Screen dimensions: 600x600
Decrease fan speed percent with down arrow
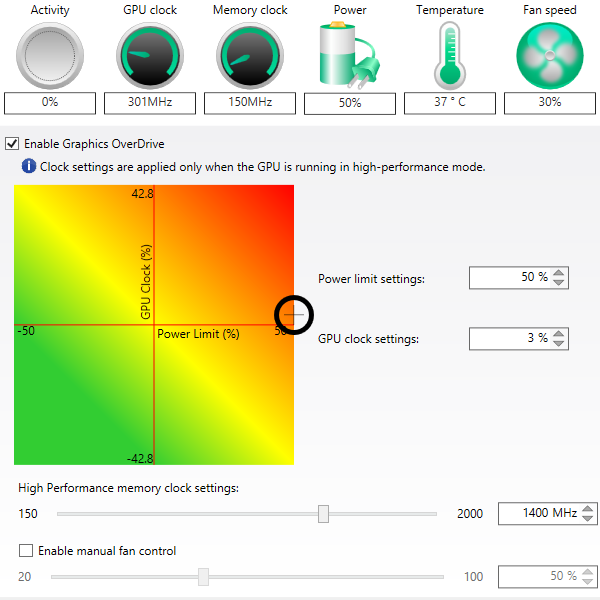click(587, 581)
